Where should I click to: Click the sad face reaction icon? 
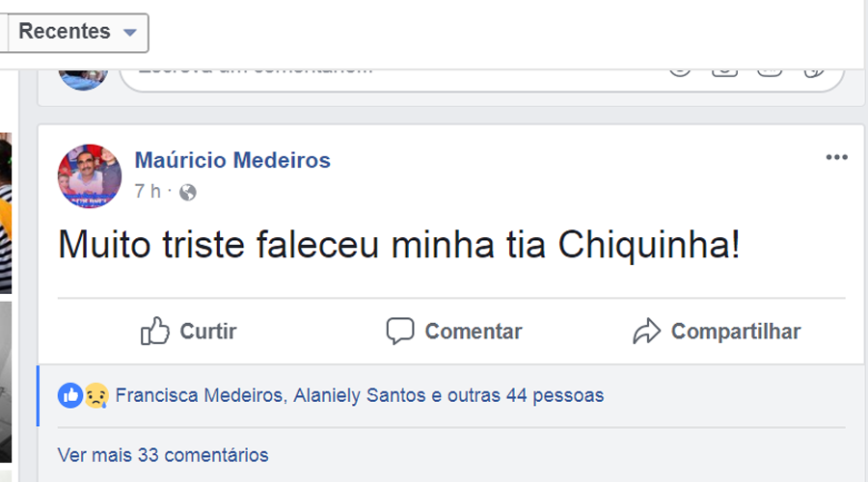95,394
